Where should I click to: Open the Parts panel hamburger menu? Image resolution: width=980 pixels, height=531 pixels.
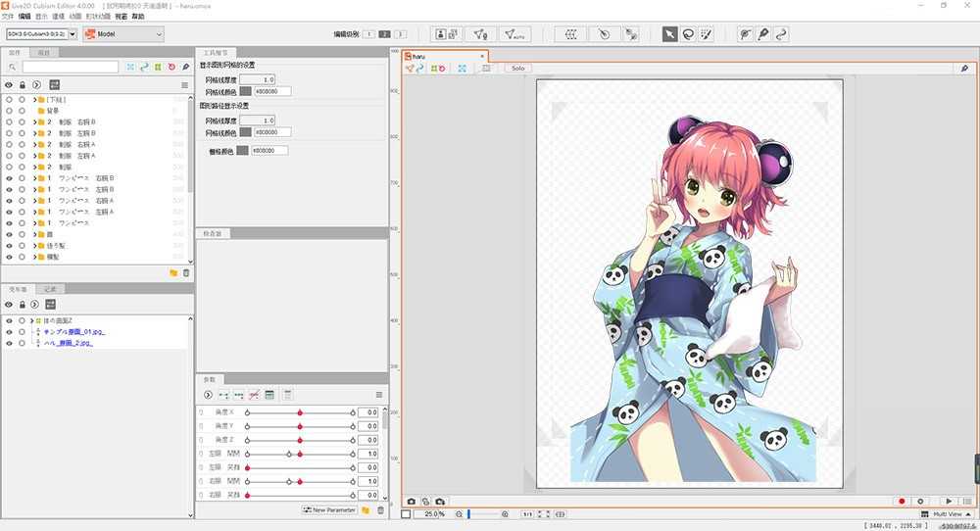coord(184,85)
